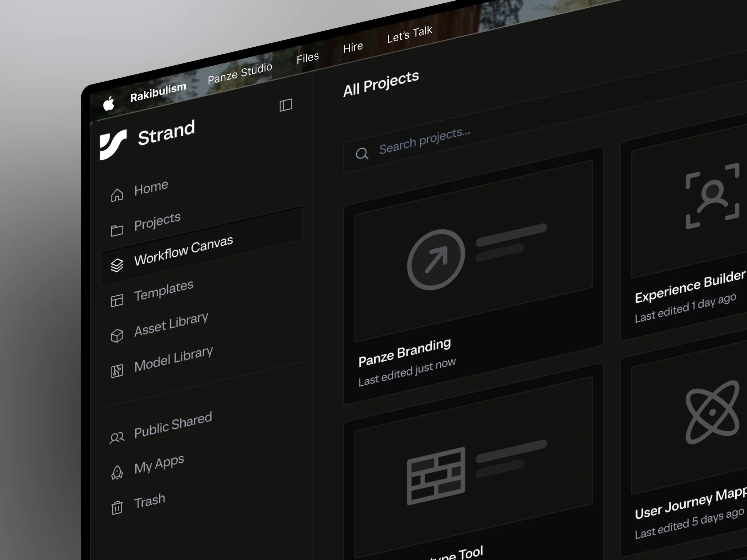
Task: Click the Apple menu icon
Action: 108,103
